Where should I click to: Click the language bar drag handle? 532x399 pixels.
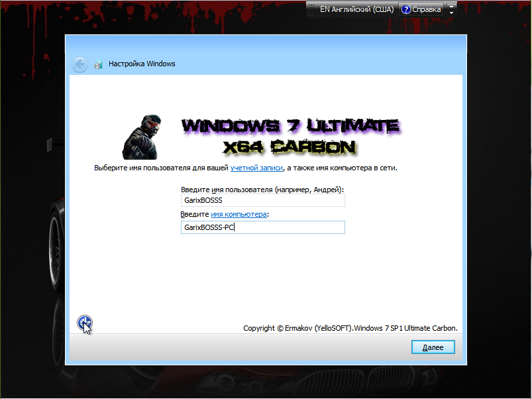[x=311, y=9]
